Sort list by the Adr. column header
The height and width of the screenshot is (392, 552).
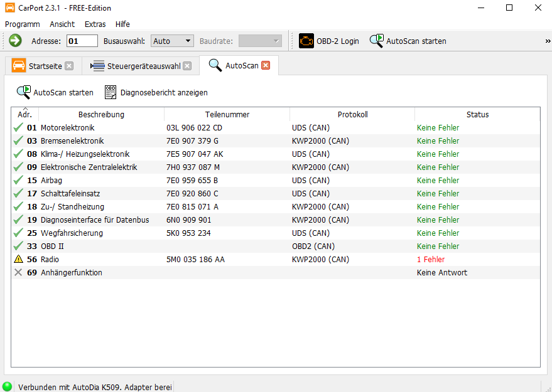coord(25,114)
